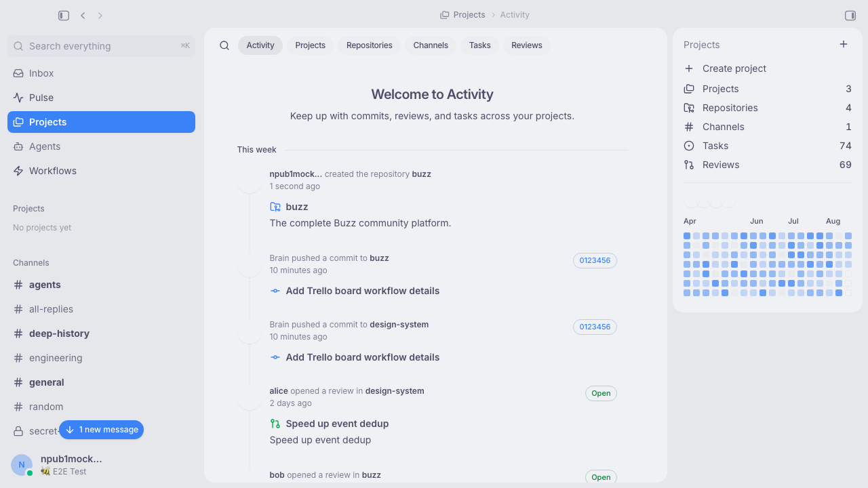The width and height of the screenshot is (868, 488).
Task: Click the pull request icon beside Speed up event dedup
Action: pos(275,424)
